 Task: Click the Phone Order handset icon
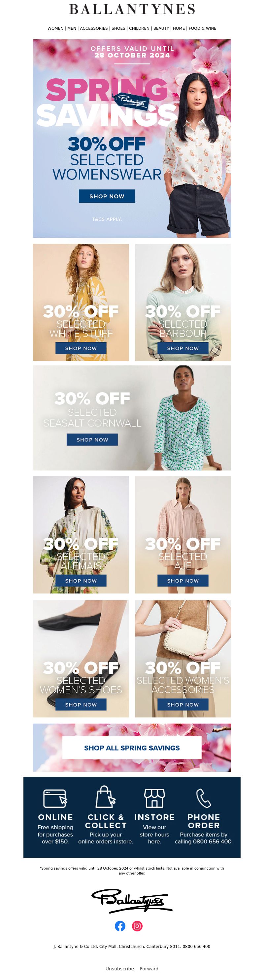coord(204,798)
